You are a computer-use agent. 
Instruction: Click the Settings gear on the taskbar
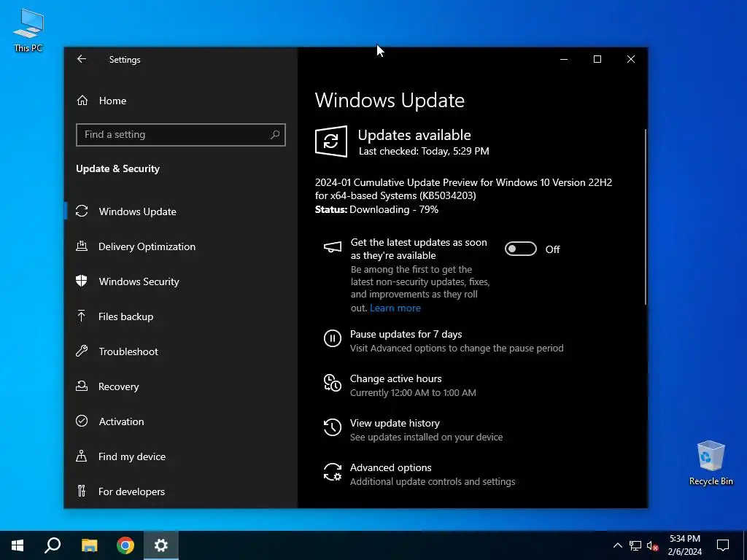(161, 545)
